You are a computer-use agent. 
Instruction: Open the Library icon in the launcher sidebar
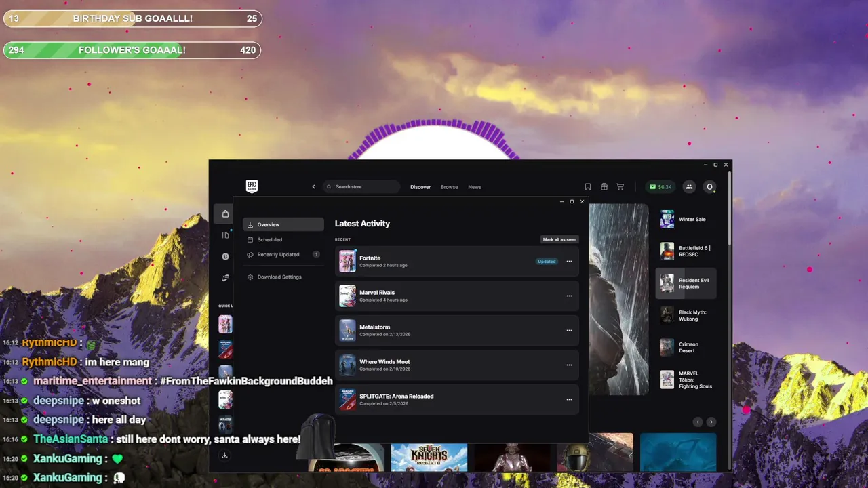[225, 235]
